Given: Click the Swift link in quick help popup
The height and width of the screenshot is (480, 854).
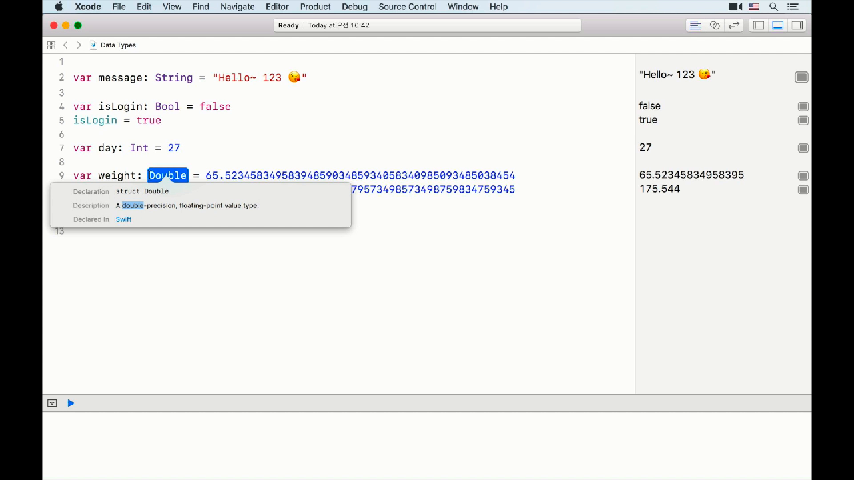Looking at the screenshot, I should 124,220.
